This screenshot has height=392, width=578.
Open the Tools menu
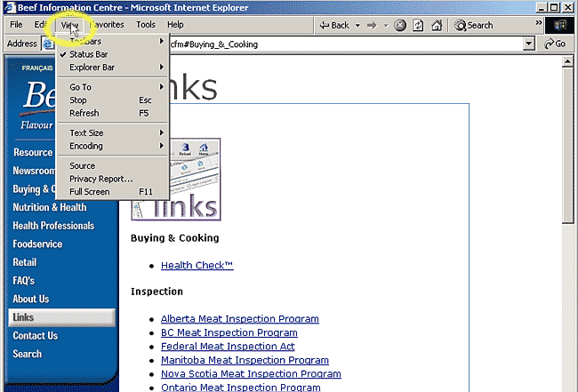(146, 25)
